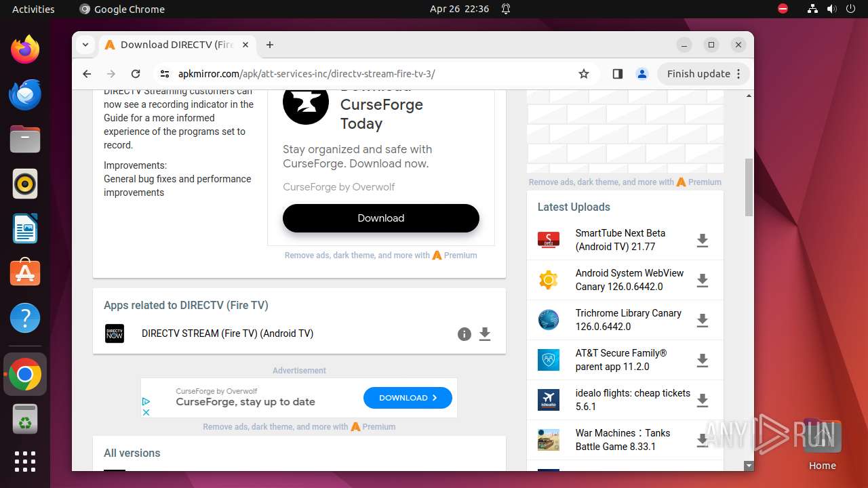868x488 pixels.
Task: Download SmartTube Next Beta 21.77
Action: point(703,240)
